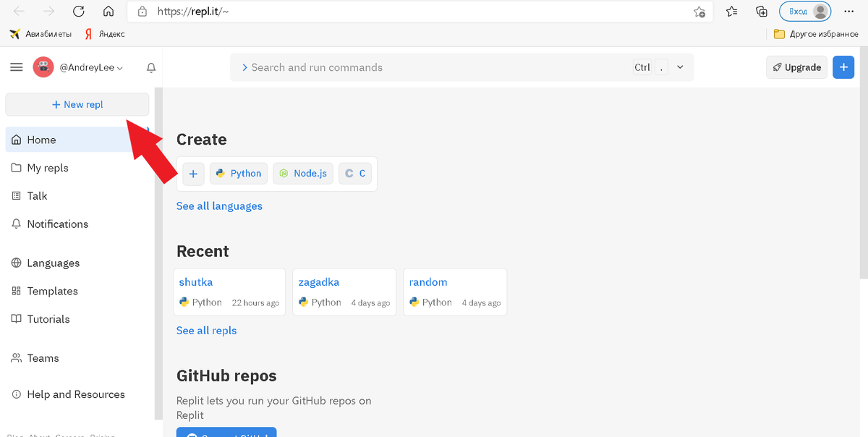Screen dimensions: 868x437
Task: Click the site lock icon
Action: [x=142, y=12]
